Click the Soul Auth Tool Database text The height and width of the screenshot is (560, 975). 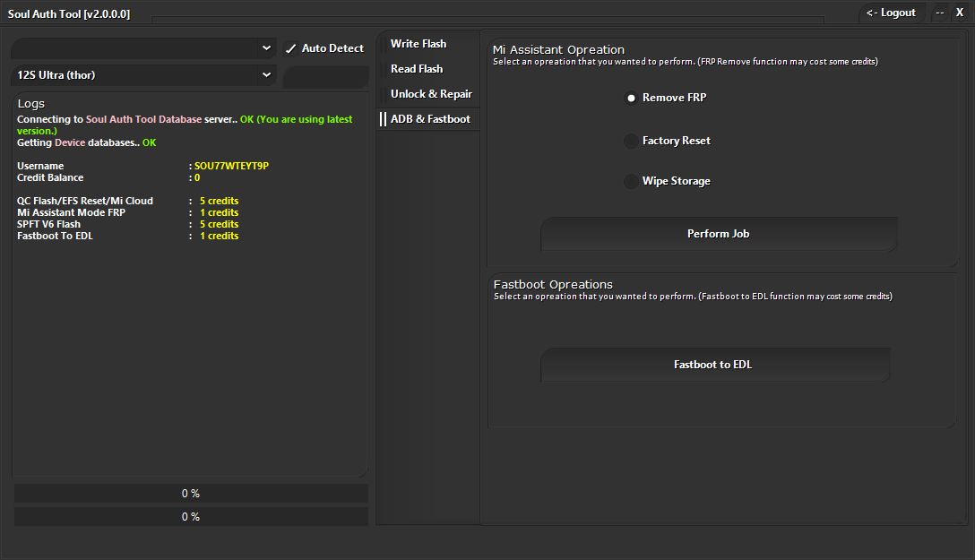143,119
